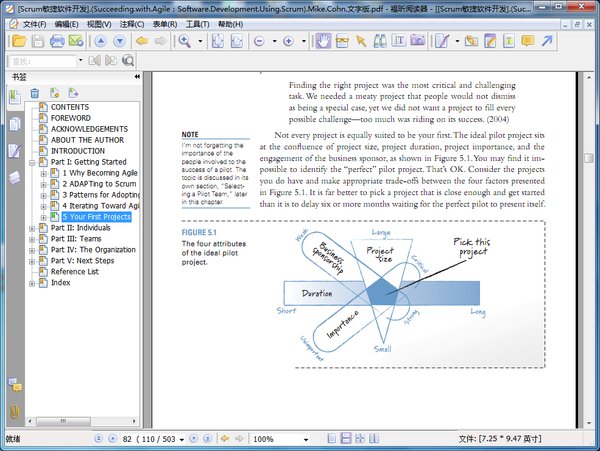Delete bookmark using trash icon
This screenshot has height=451, width=600.
(35, 93)
